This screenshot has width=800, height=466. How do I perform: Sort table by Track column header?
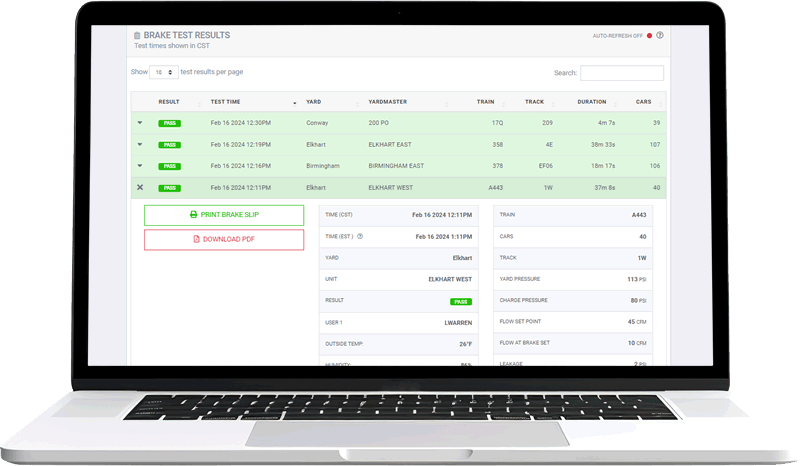click(x=534, y=102)
